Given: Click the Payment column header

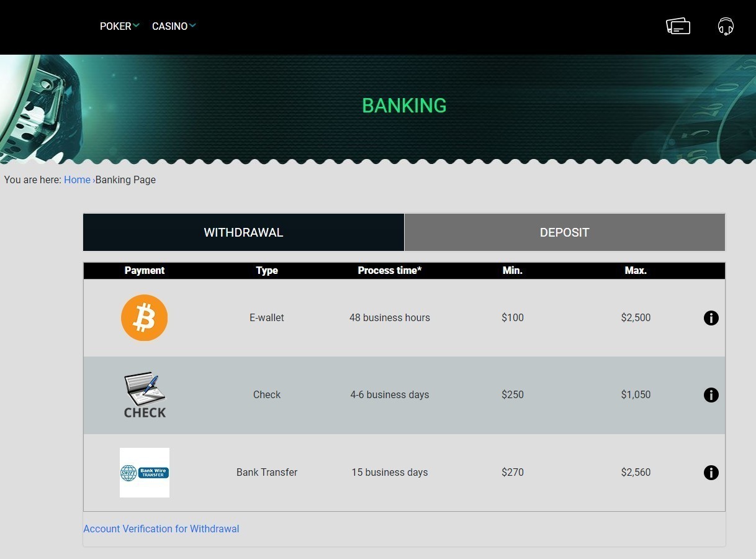Looking at the screenshot, I should coord(145,270).
